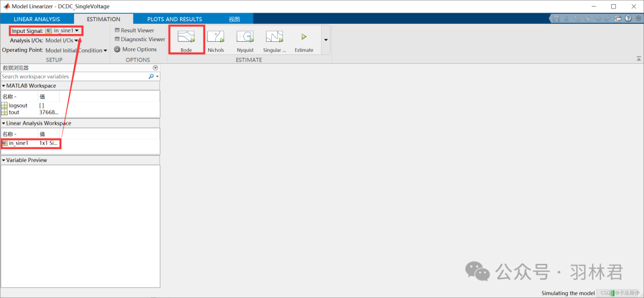Open the PLOTS AND RESULTS tab

click(174, 19)
